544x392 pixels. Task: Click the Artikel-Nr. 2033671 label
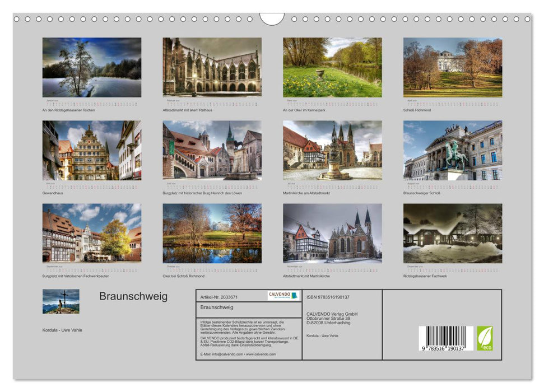click(220, 296)
